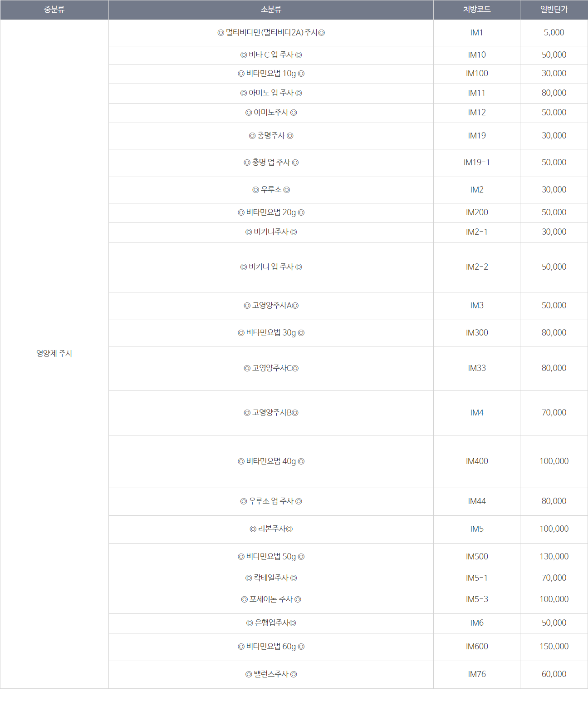Viewport: 588px width, 702px height.
Task: Select the 멀티비타민(멀티비타2A)주사 row
Action: tap(348, 33)
